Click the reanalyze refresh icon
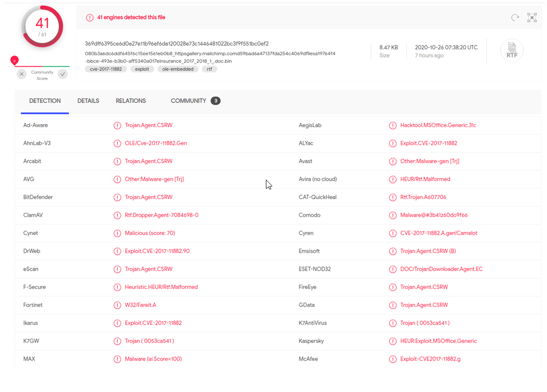This screenshot has width=547, height=392. click(x=515, y=17)
